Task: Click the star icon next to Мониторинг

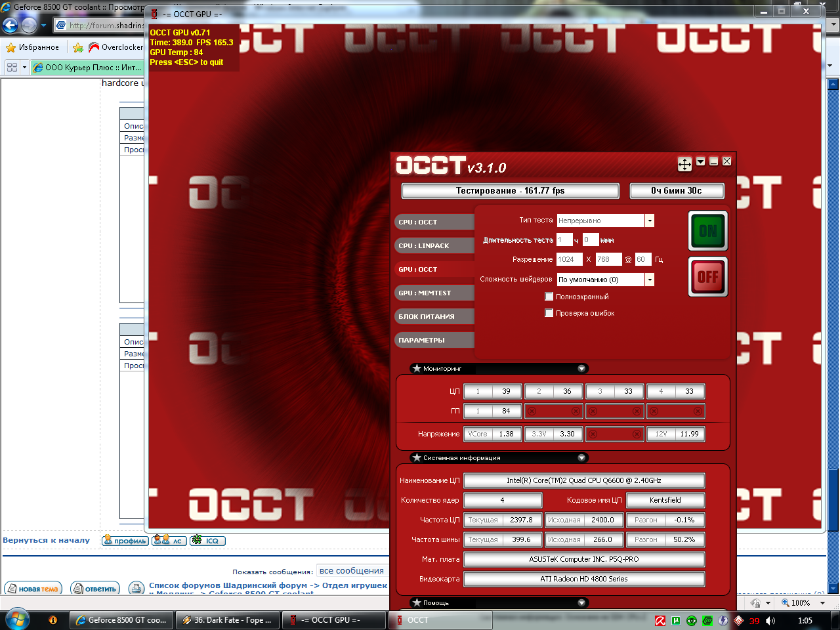Action: [x=416, y=368]
